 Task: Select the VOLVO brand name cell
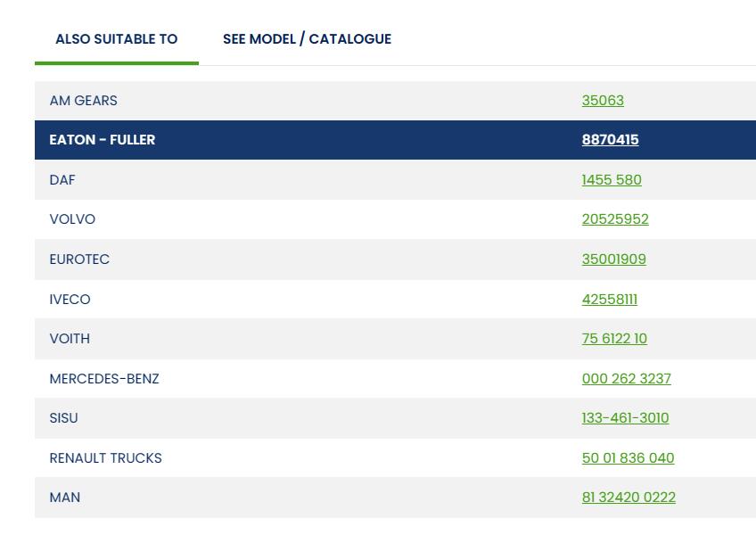click(x=72, y=219)
